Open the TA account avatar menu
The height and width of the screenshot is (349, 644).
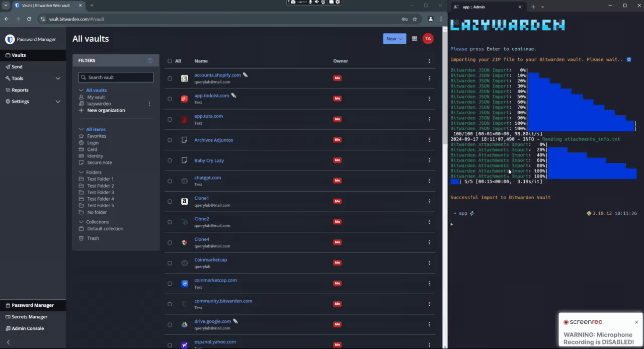(x=428, y=39)
